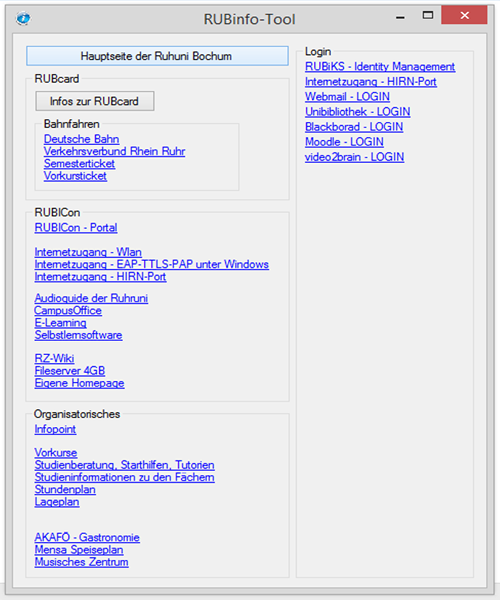This screenshot has height=600, width=500.
Task: Open the RUBICon - Portal link
Action: pos(76,228)
